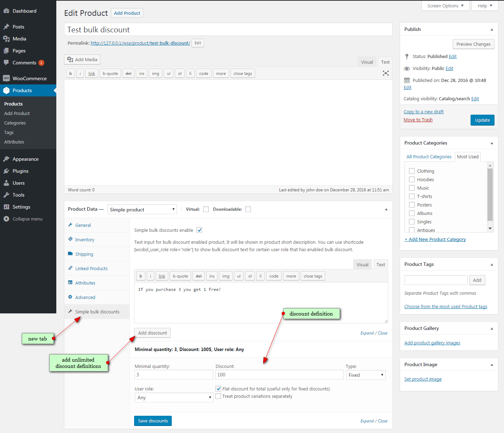This screenshot has height=433, width=504.
Task: Switch main editor to Visual tab
Action: pos(367,62)
